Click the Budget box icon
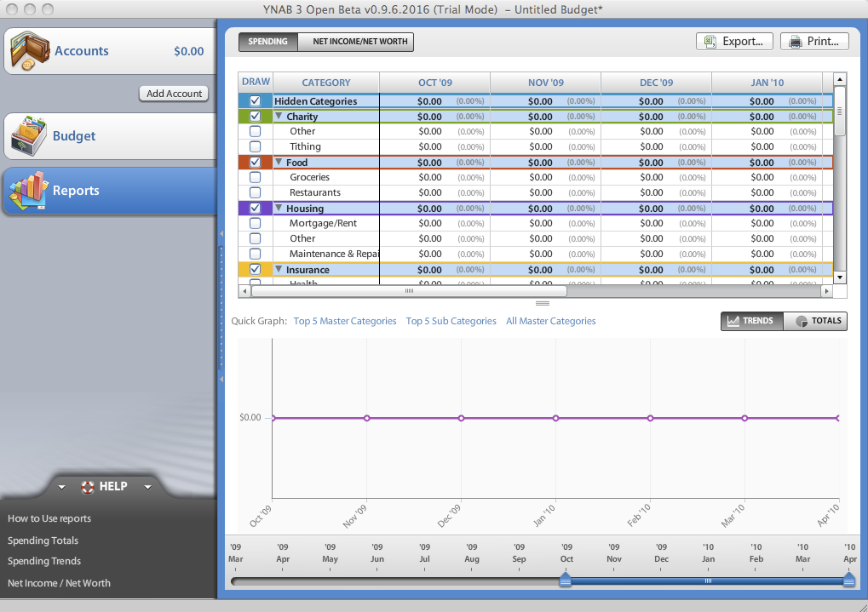The image size is (868, 612). [29, 135]
